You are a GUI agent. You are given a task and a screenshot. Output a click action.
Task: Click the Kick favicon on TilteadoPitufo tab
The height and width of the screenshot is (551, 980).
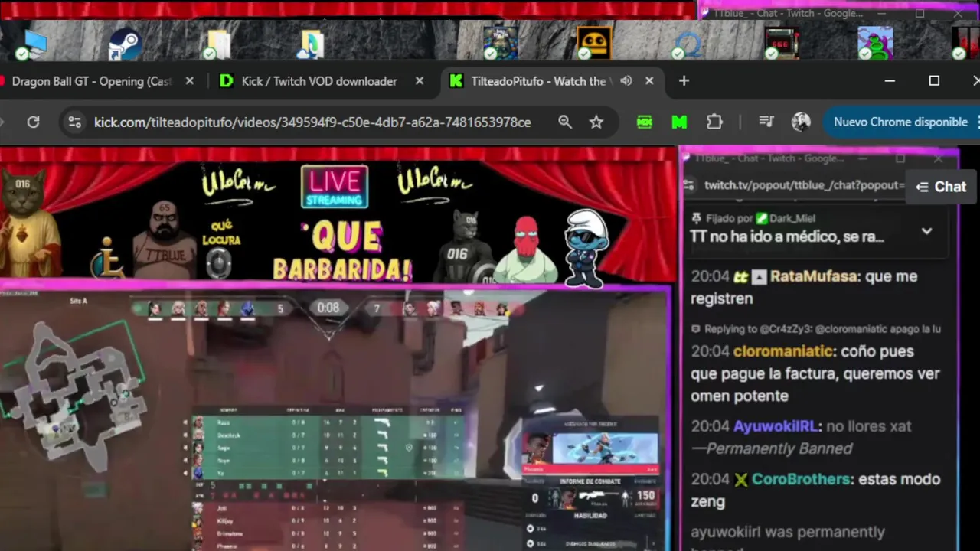tap(456, 80)
